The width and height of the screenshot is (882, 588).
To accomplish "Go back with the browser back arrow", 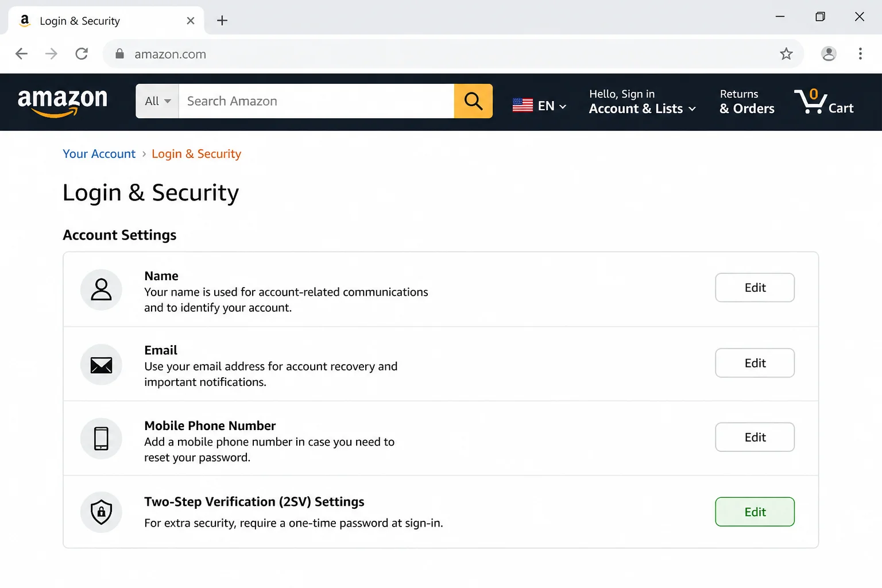I will [21, 54].
